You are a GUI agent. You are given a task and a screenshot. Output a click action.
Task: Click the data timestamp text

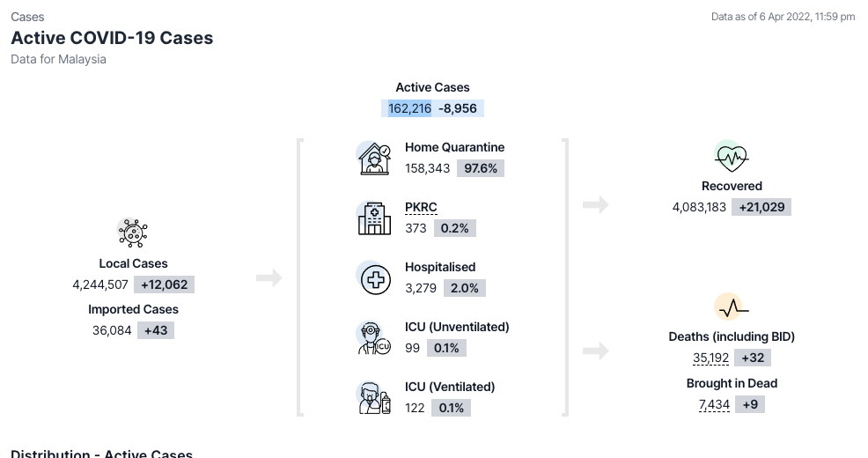pos(783,17)
